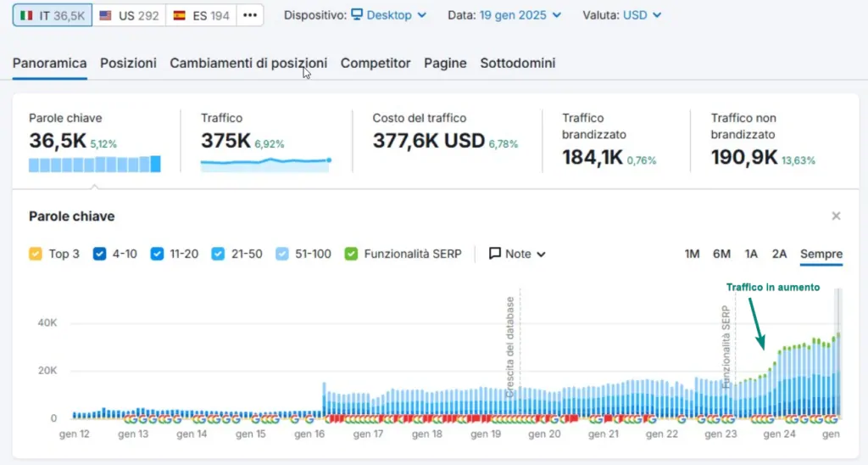Open the Valuta USD currency dropdown

point(642,15)
